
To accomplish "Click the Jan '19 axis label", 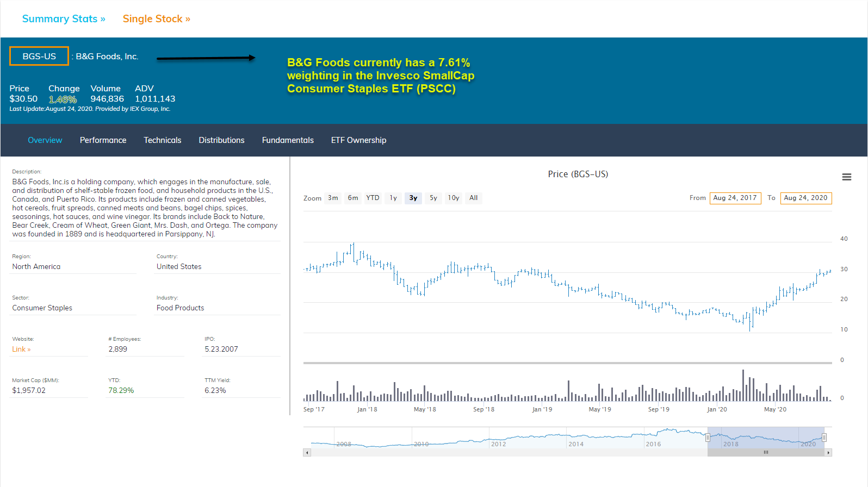I will coord(542,409).
